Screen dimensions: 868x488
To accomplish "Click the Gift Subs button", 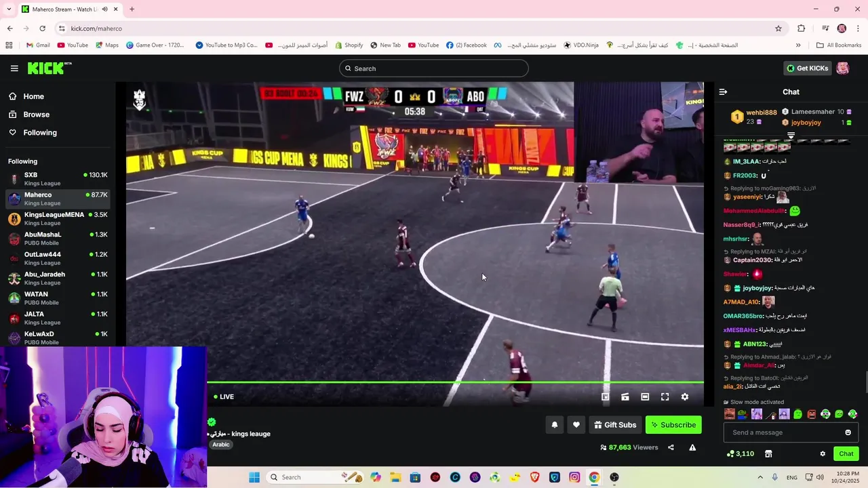I will 615,425.
